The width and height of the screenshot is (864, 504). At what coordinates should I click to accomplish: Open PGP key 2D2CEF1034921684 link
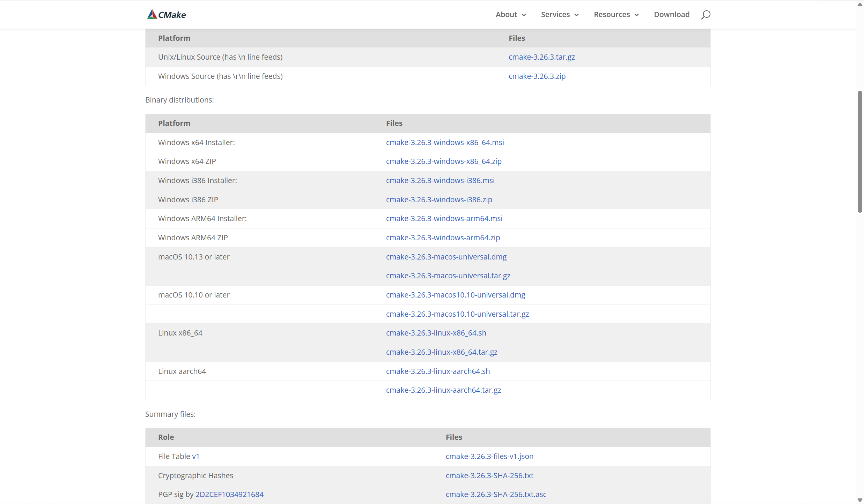pos(229,494)
